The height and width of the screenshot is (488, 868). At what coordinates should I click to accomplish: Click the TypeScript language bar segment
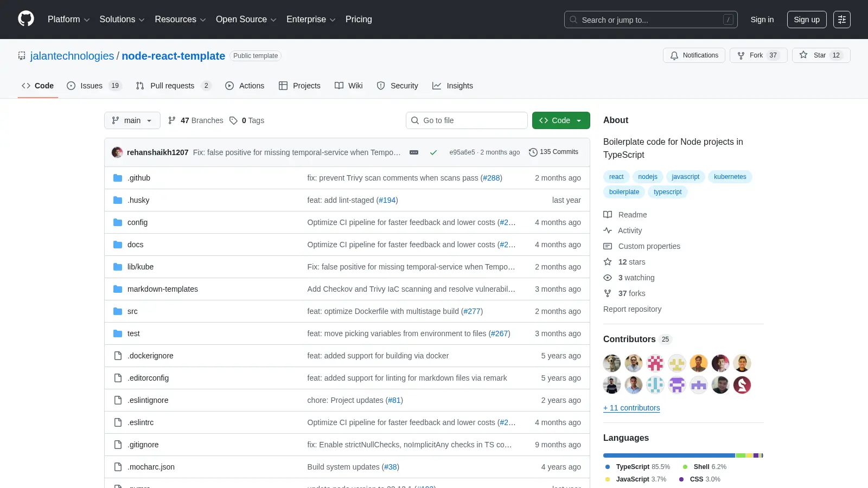[x=669, y=455]
